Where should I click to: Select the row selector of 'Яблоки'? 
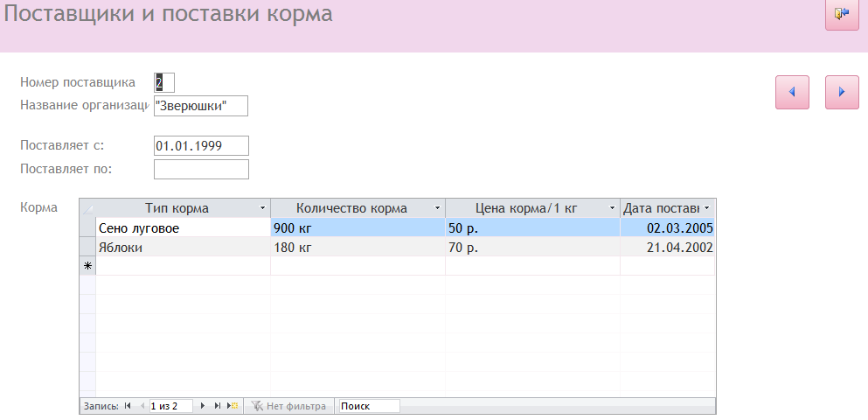click(x=87, y=247)
